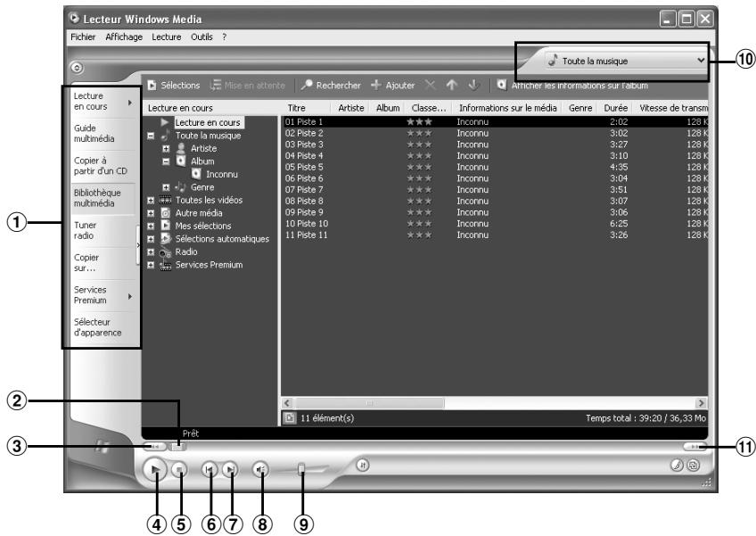
Task: Expand the Sélections automatiques node
Action: point(151,239)
